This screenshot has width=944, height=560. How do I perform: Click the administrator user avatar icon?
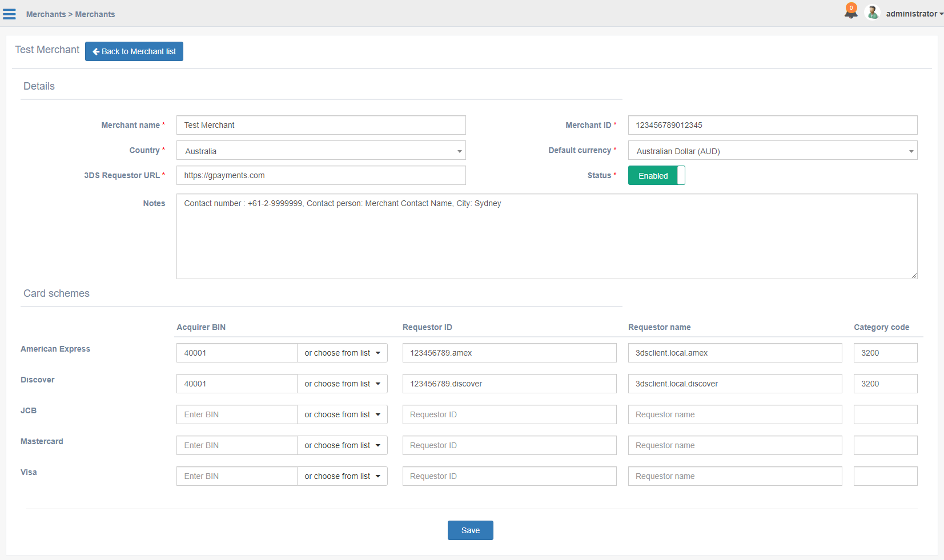coord(872,13)
